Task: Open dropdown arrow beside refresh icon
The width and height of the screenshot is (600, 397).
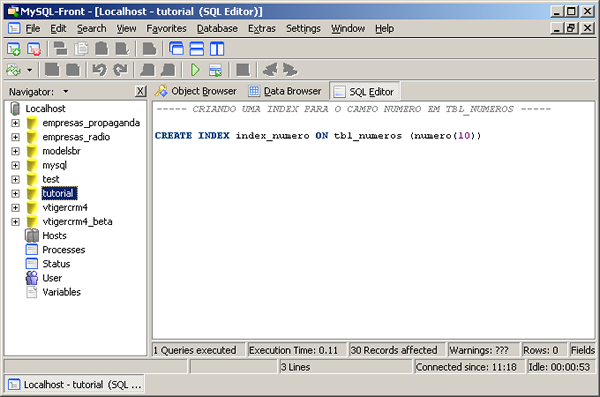Action: (x=29, y=70)
